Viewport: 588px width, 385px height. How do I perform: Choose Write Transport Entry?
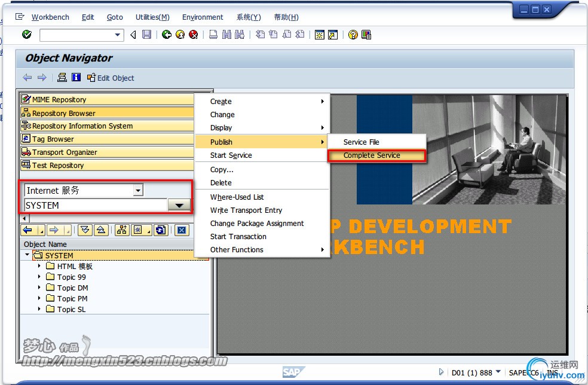click(x=262, y=210)
